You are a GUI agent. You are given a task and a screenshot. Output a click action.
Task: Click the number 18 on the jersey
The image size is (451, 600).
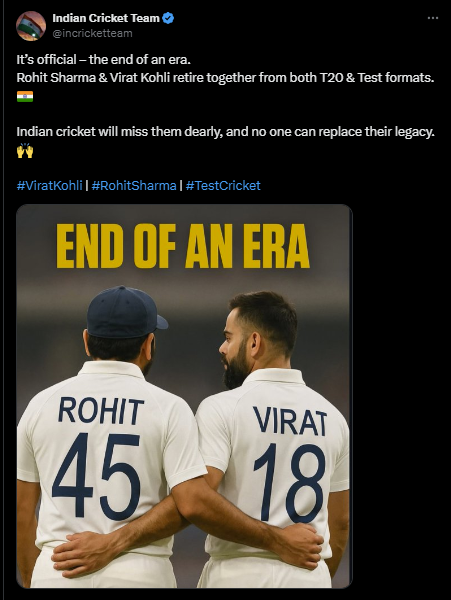[290, 483]
